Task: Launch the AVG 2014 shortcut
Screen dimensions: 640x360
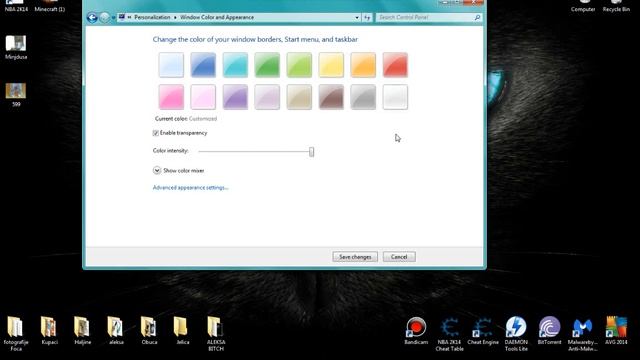Action: [616, 331]
